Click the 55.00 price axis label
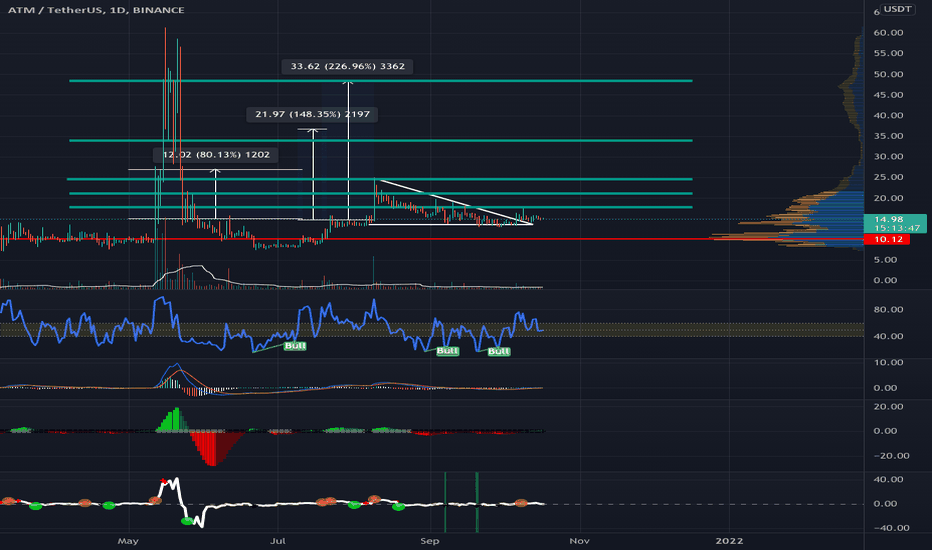Image resolution: width=932 pixels, height=550 pixels. [x=888, y=54]
